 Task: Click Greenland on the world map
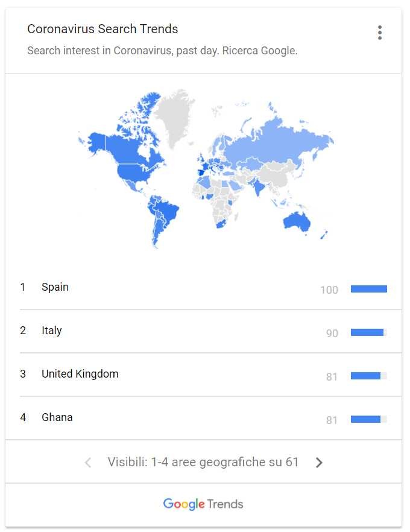pyautogui.click(x=174, y=115)
